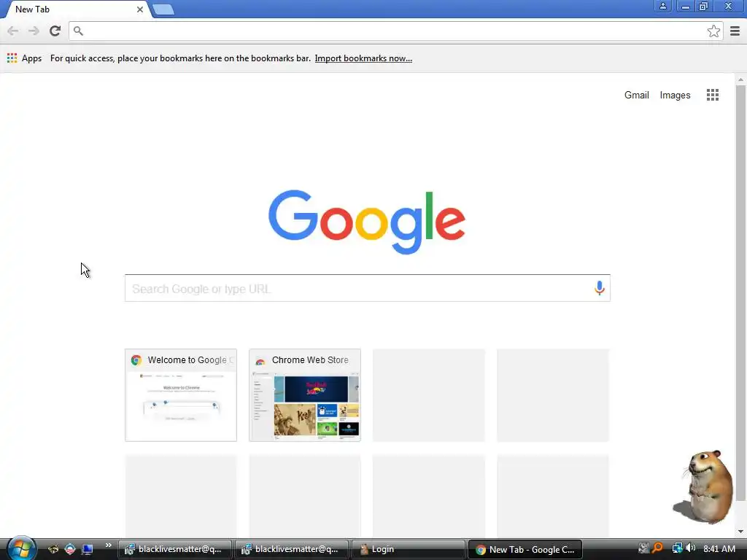Open the Google apps grid
The width and height of the screenshot is (747, 560).
[x=712, y=95]
